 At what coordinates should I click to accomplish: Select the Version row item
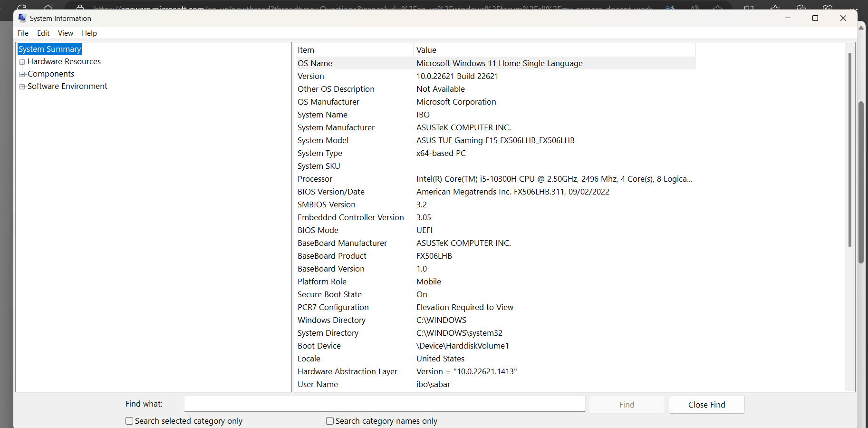(x=496, y=76)
